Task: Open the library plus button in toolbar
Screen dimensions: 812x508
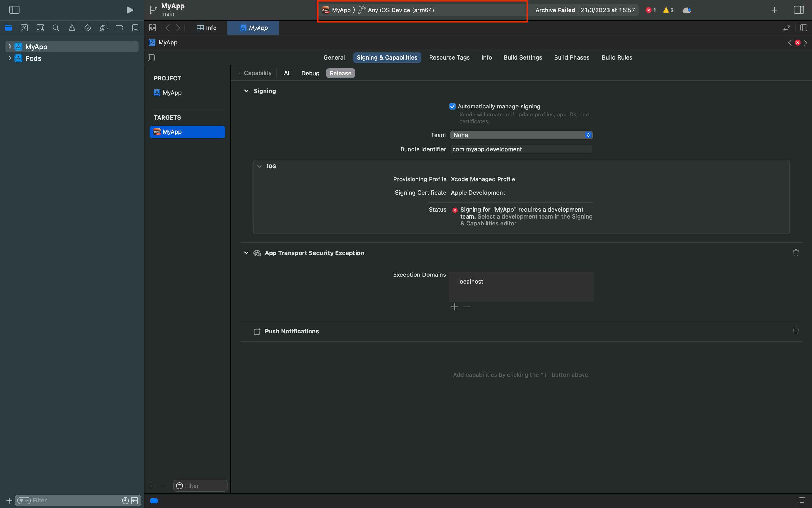Action: [x=774, y=10]
